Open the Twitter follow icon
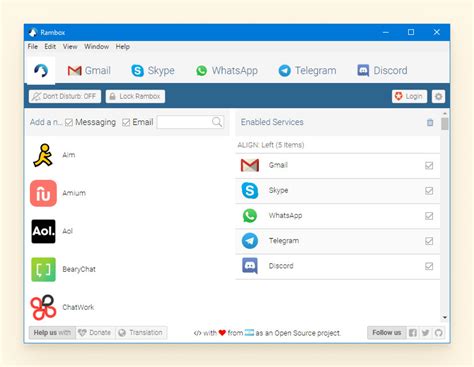The image size is (474, 367). pyautogui.click(x=425, y=333)
